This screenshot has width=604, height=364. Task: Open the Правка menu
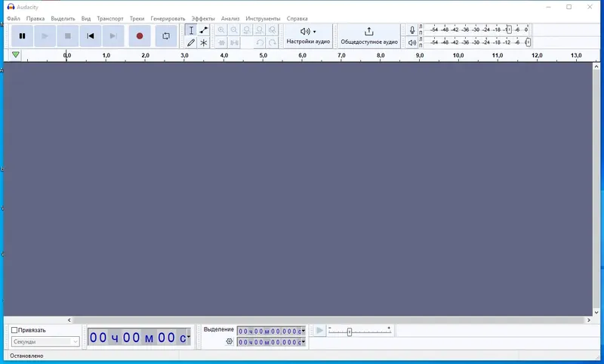(x=35, y=18)
